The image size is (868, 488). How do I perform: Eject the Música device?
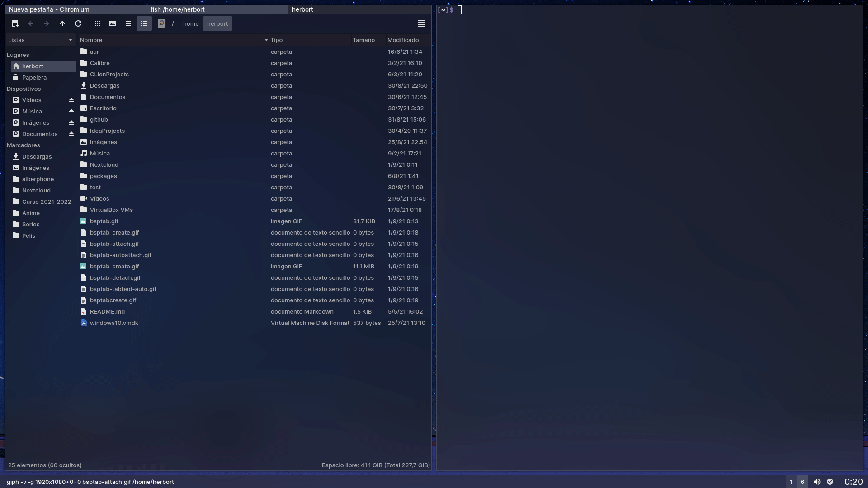71,111
